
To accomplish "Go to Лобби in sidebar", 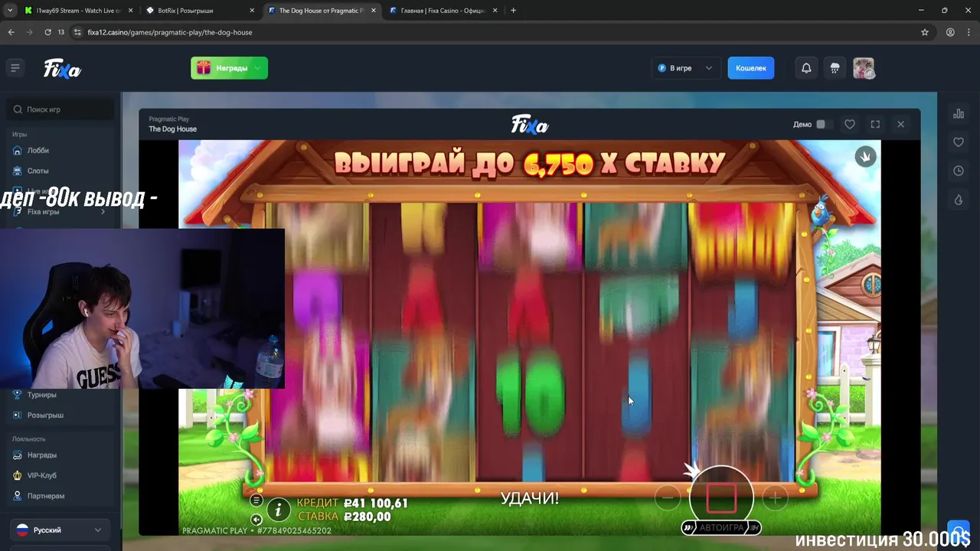I will (38, 150).
